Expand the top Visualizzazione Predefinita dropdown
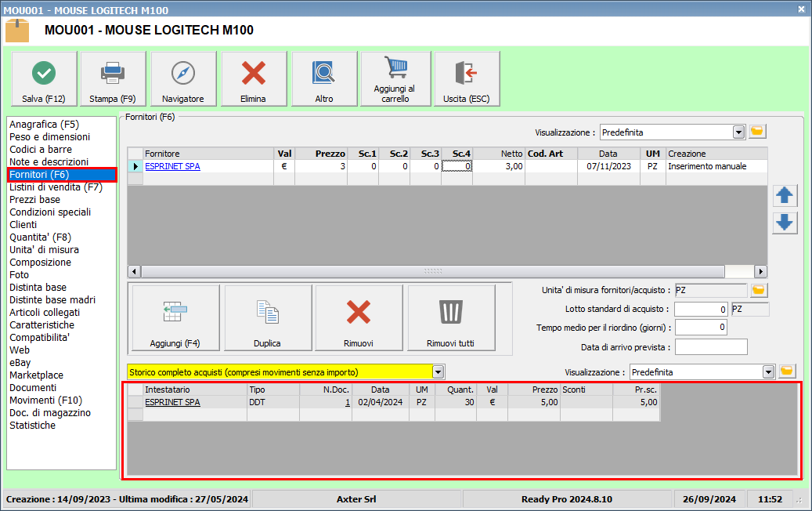Viewport: 812px width, 511px height. click(738, 132)
